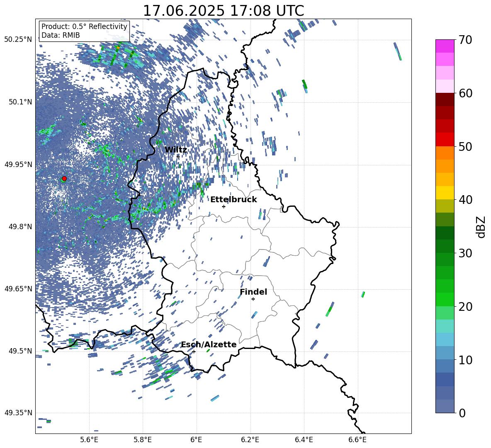Click the 6.2°E longitude label

tap(250, 440)
